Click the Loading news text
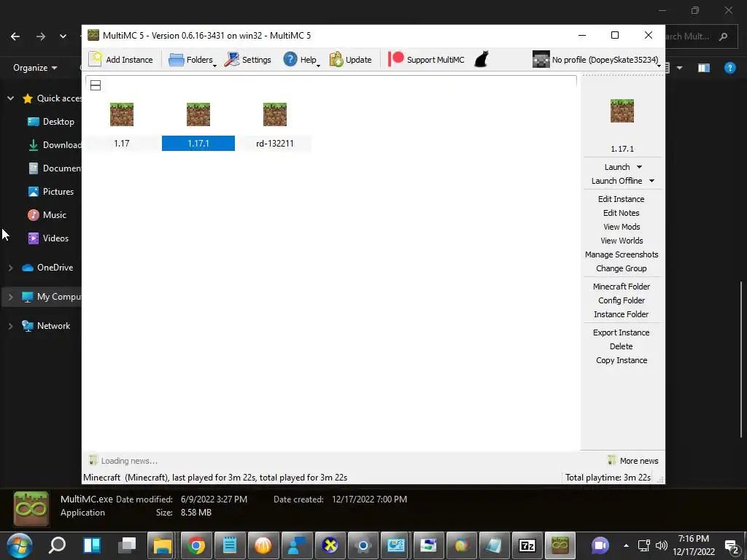Screen dimensions: 747x560 point(128,461)
